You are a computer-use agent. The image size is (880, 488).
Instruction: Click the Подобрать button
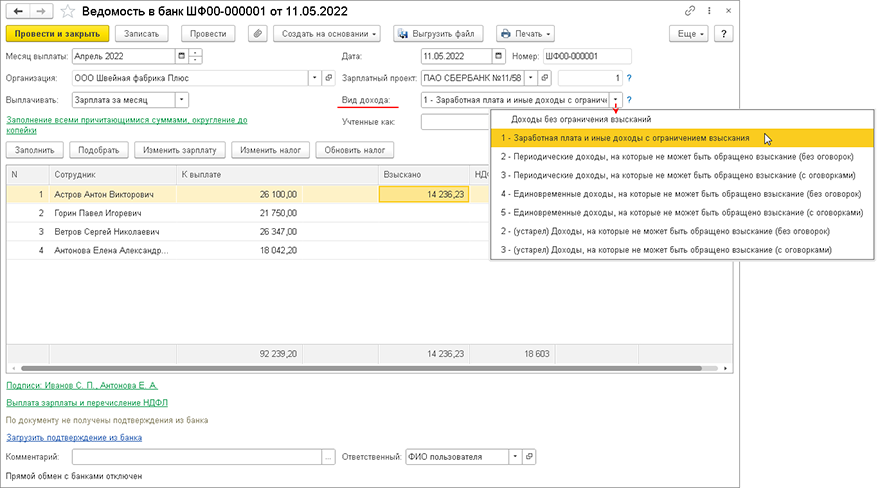tap(99, 150)
